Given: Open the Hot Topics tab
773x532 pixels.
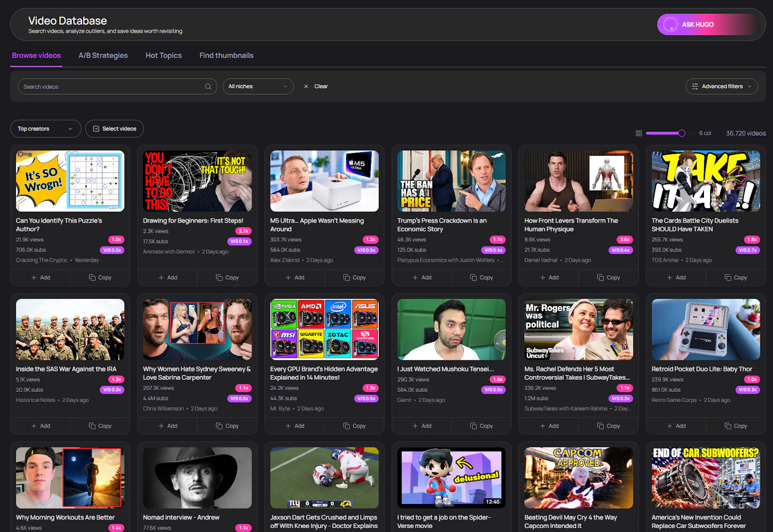Looking at the screenshot, I should pos(163,56).
